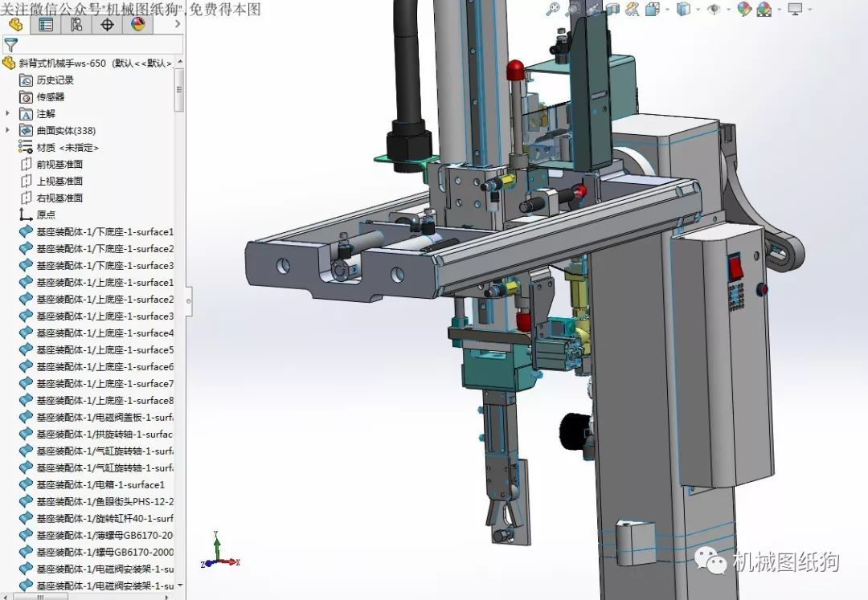Select 上底座-1-surface4 item

click(x=96, y=333)
